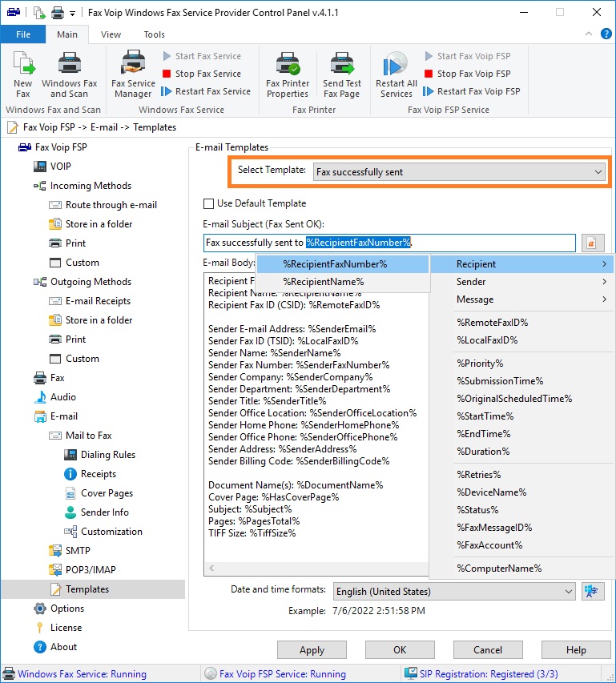Click the OK button
616x683 pixels.
[x=400, y=650]
